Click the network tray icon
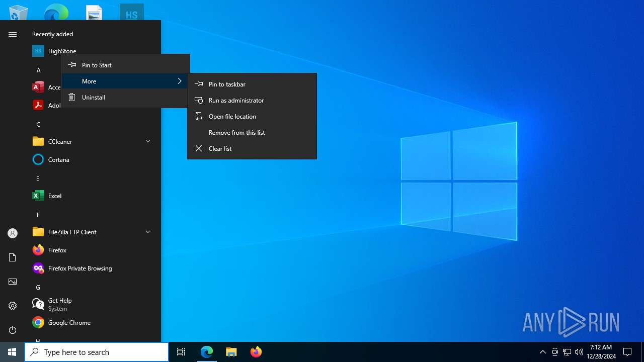 [567, 352]
